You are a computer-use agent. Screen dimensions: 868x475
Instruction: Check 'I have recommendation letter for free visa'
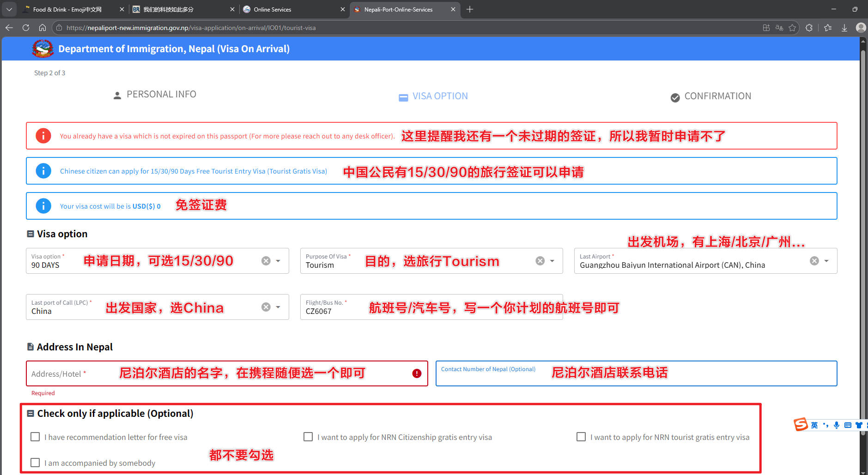click(x=35, y=436)
